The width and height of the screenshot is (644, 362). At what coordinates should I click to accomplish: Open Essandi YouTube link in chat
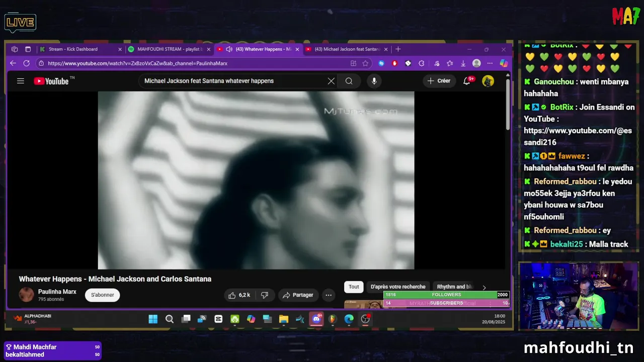click(x=578, y=136)
